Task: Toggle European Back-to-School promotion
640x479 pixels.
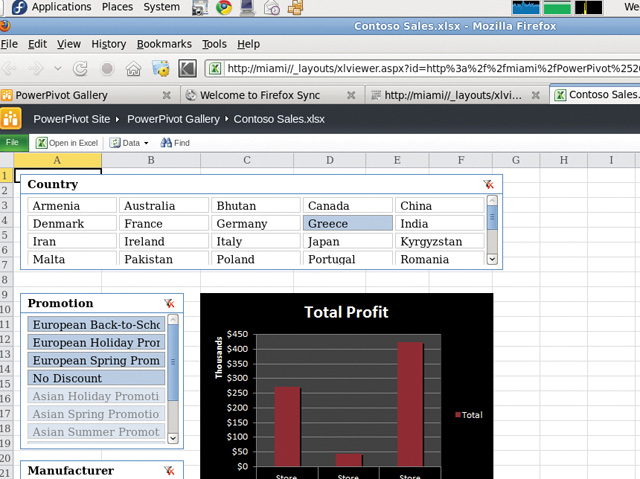Action: coord(96,325)
